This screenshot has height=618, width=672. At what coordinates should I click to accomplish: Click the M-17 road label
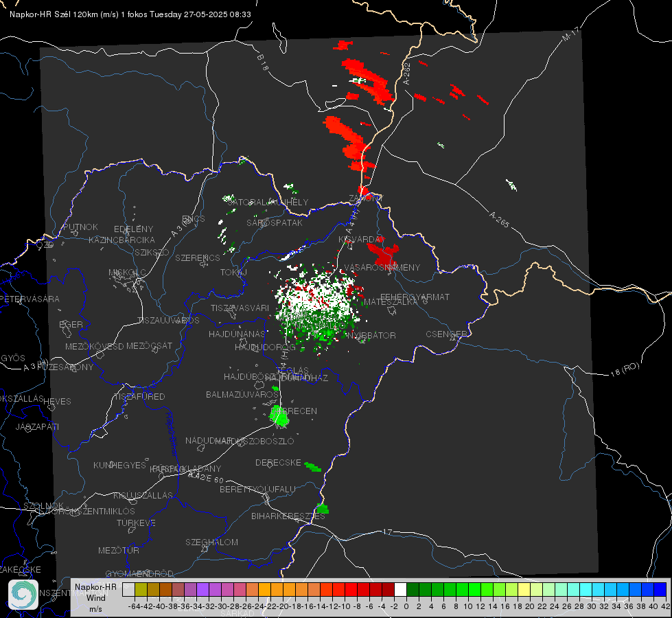pyautogui.click(x=570, y=34)
